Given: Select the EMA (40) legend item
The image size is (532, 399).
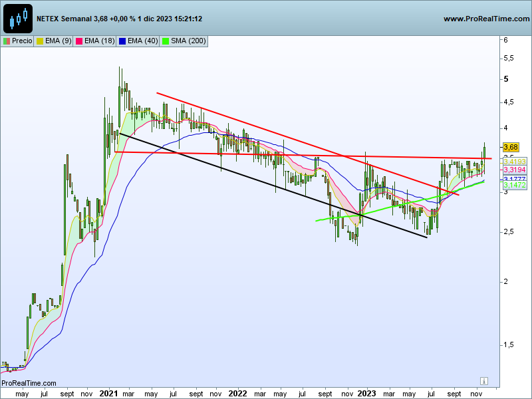Looking at the screenshot, I should [x=138, y=41].
